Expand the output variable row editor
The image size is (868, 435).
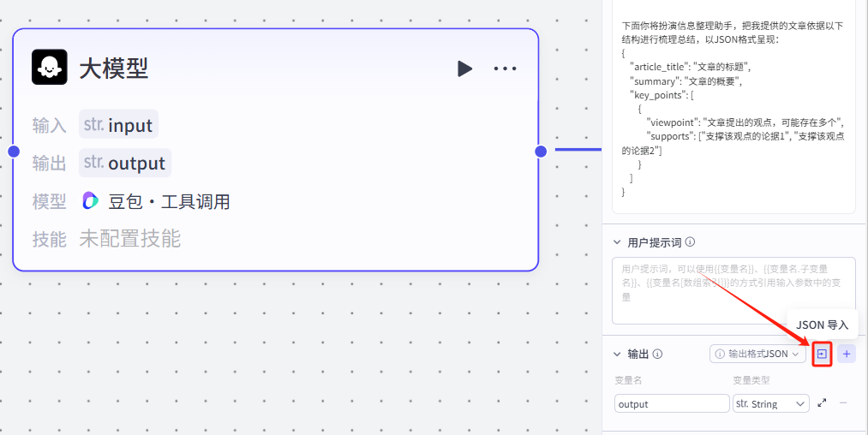click(x=823, y=403)
